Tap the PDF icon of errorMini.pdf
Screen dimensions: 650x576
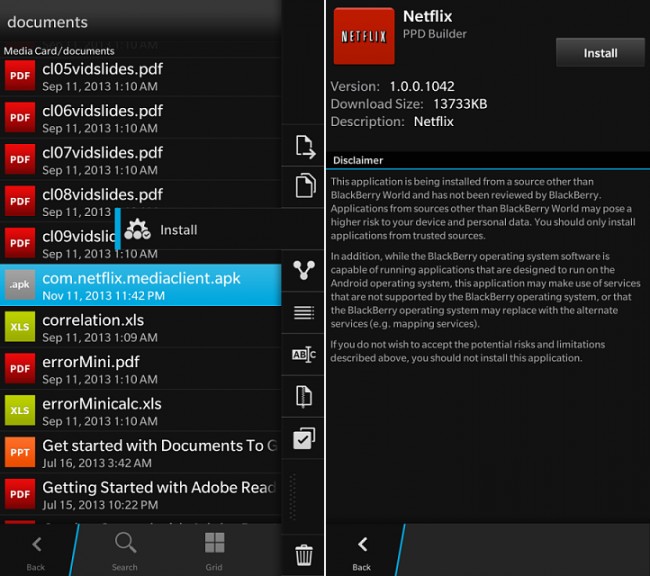pyautogui.click(x=20, y=369)
